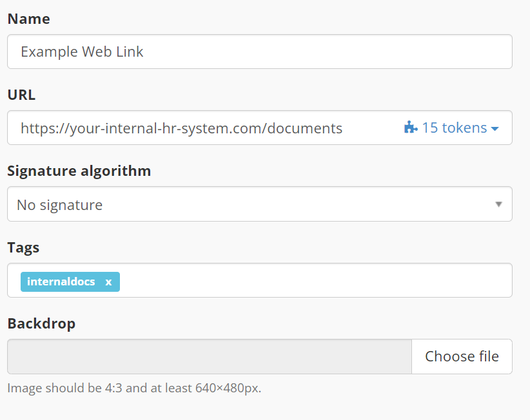Image resolution: width=530 pixels, height=420 pixels.
Task: Click the Choose file button
Action: (462, 356)
